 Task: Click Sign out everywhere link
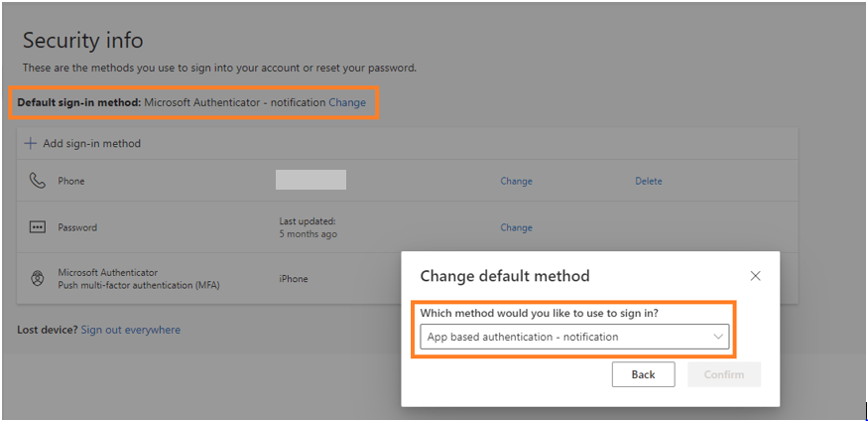[131, 331]
